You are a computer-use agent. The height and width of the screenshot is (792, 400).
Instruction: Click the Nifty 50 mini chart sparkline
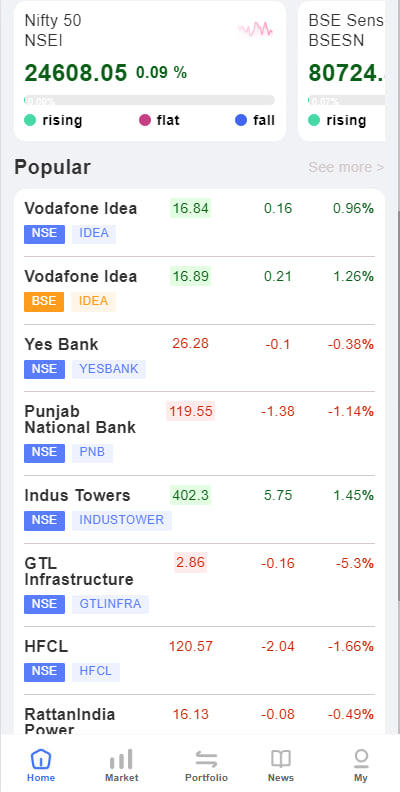click(x=256, y=29)
